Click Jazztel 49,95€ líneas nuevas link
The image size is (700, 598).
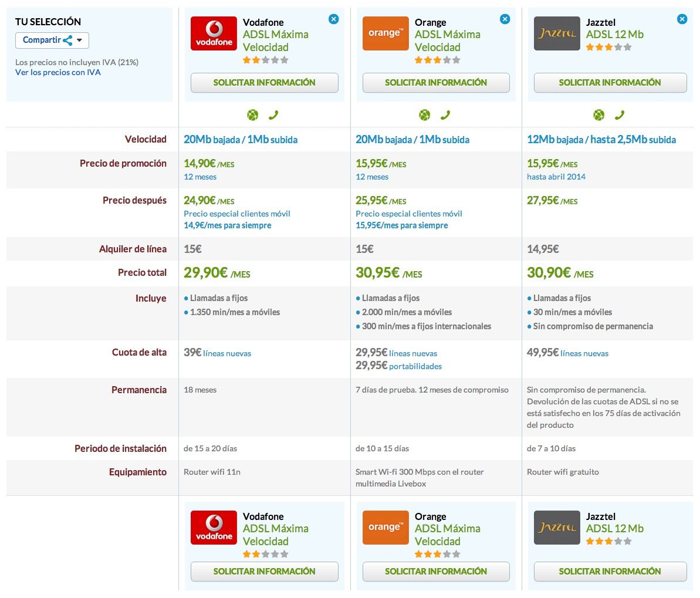point(568,353)
